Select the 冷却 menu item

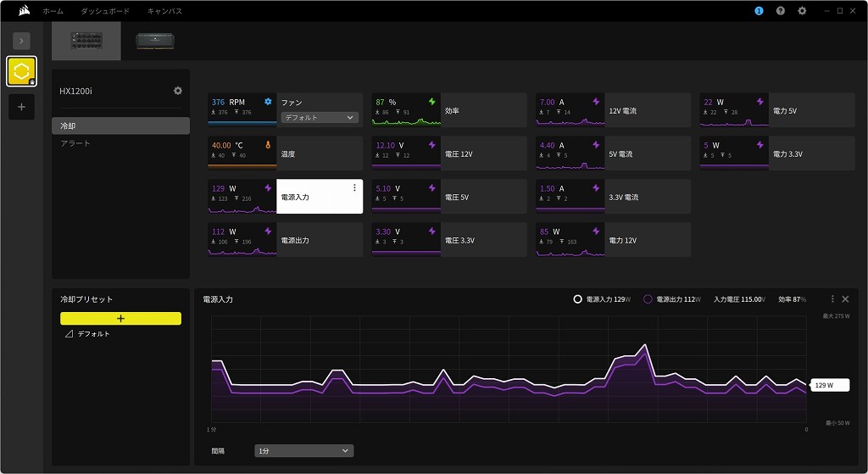120,125
